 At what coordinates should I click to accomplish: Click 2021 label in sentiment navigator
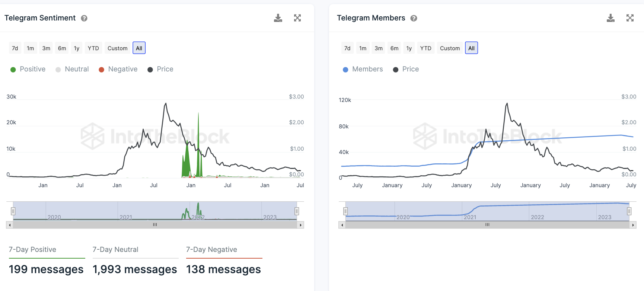tap(126, 217)
